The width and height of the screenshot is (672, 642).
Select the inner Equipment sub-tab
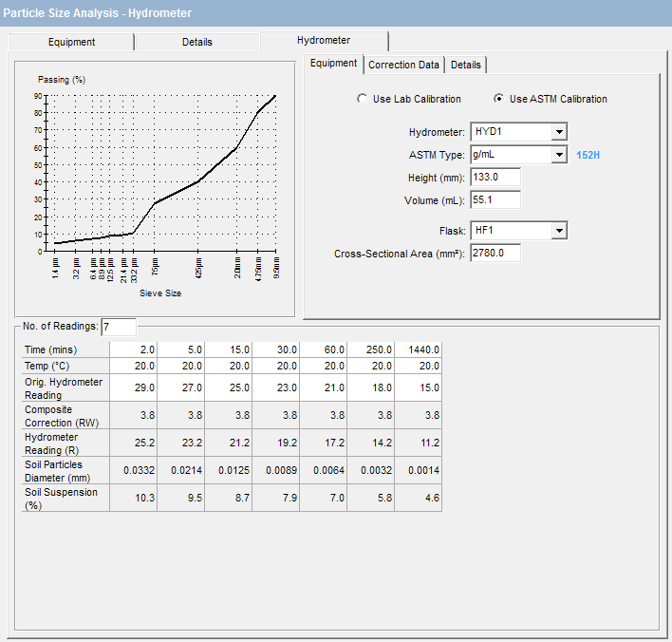333,64
